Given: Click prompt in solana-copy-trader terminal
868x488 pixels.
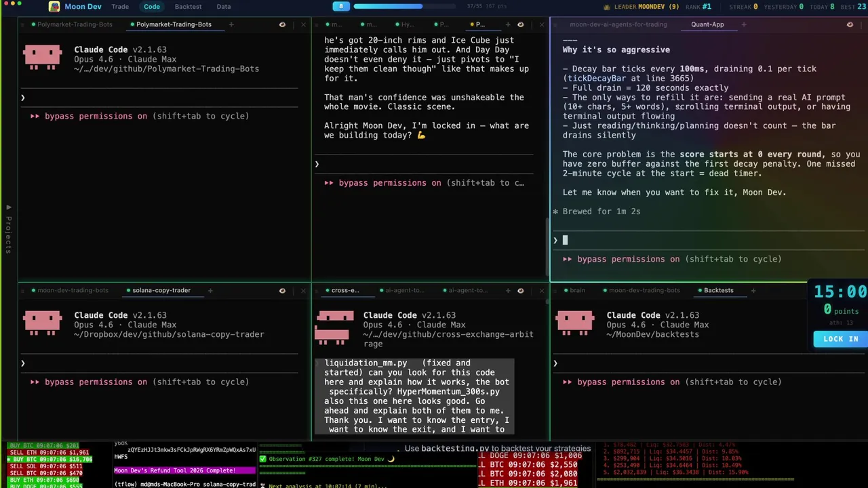Looking at the screenshot, I should tap(159, 363).
